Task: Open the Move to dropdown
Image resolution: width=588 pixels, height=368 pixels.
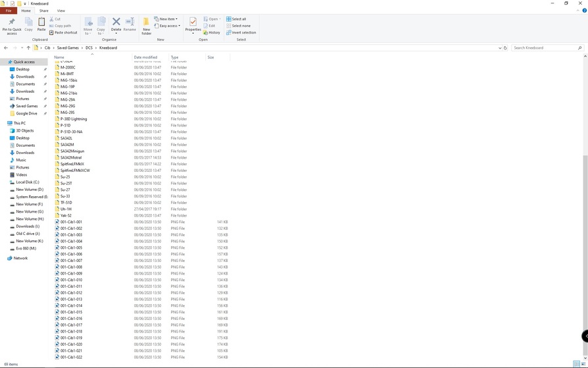Action: click(87, 26)
